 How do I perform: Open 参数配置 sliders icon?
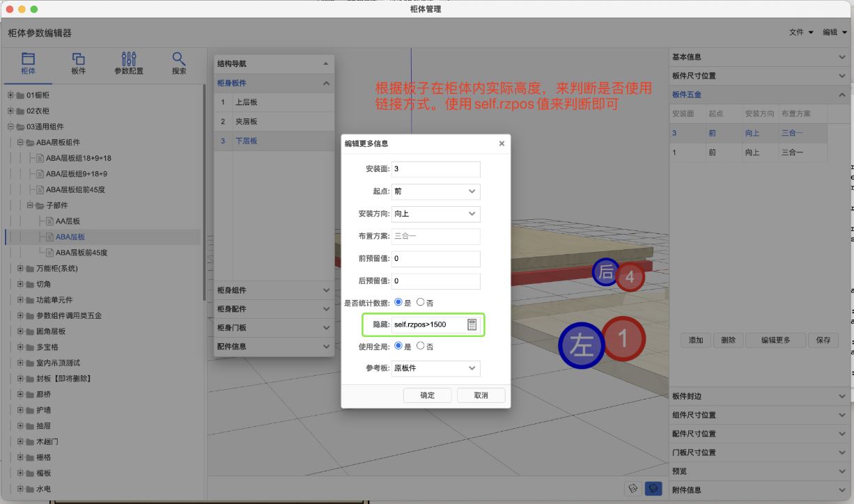coord(128,63)
